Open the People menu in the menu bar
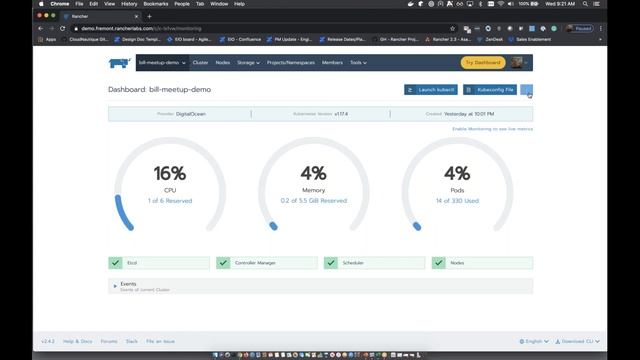Viewport: 640px width, 360px height. point(182,4)
